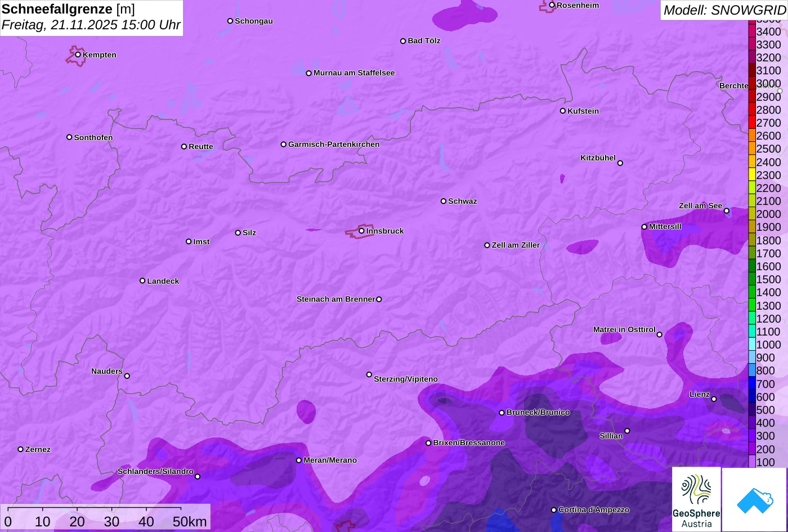Select the Landeck marker dot

tap(142, 281)
